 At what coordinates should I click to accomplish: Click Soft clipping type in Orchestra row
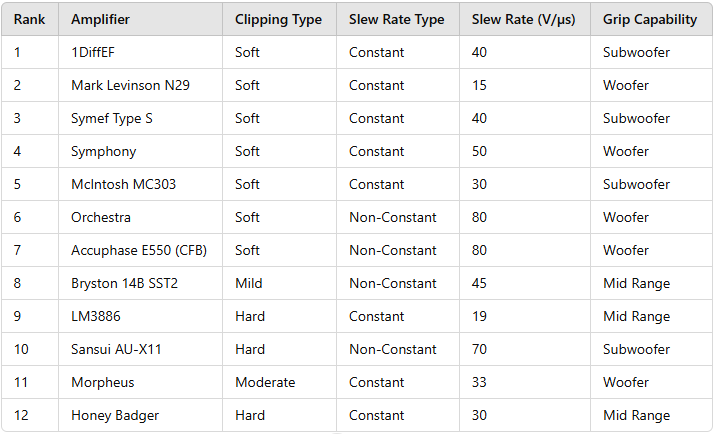click(247, 217)
